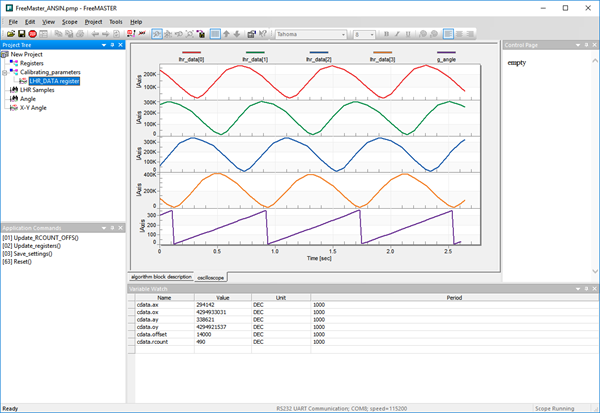Open the Tools menu
Screen dimensions: 600x413
click(116, 22)
